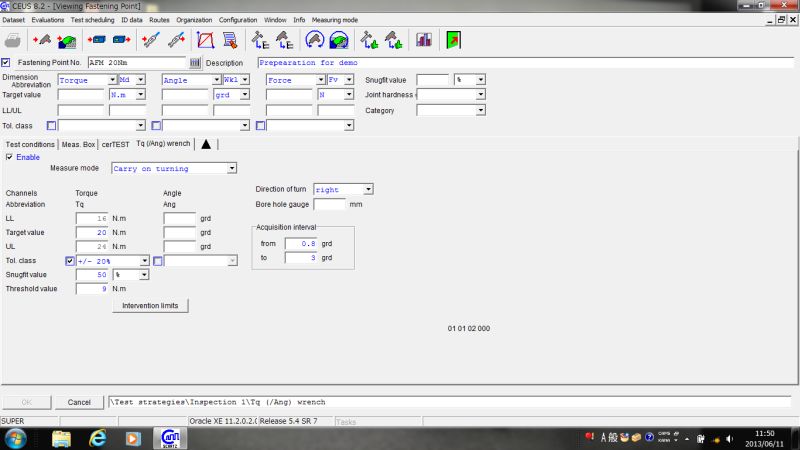Switch to the Test conditions tab
The image size is (800, 450).
[x=30, y=144]
